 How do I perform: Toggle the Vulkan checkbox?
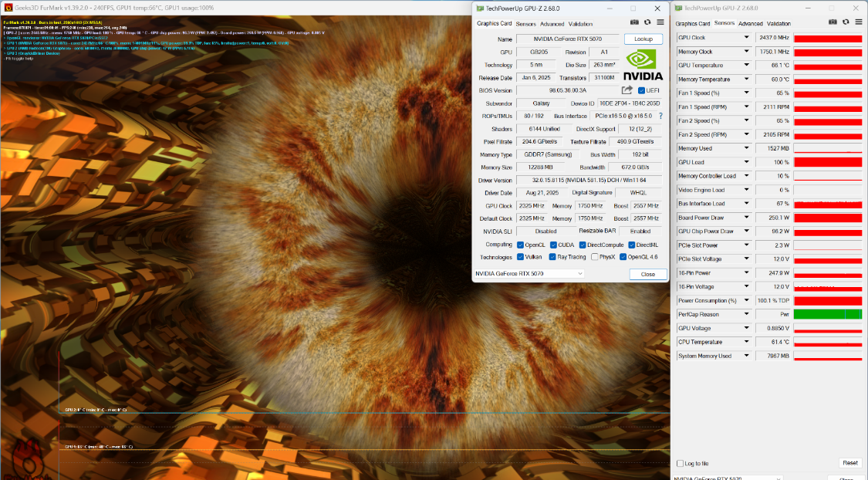[520, 257]
